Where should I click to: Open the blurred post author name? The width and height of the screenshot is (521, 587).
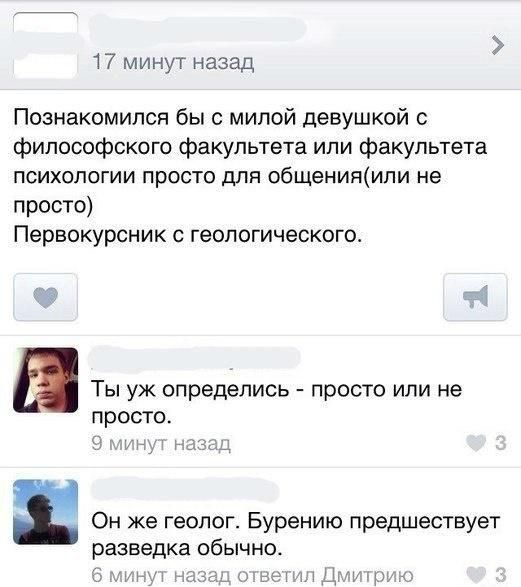(x=198, y=29)
